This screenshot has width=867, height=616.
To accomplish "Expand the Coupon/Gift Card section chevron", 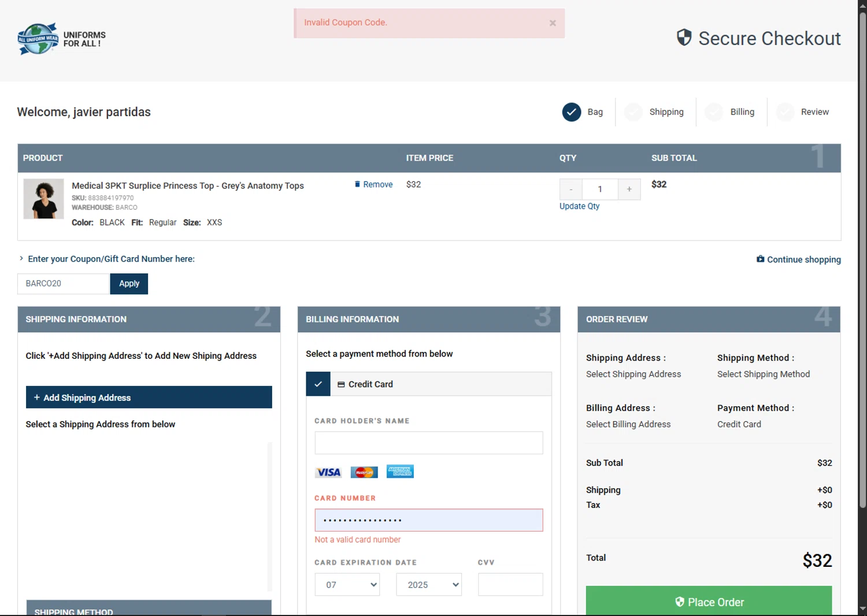I will click(x=21, y=259).
